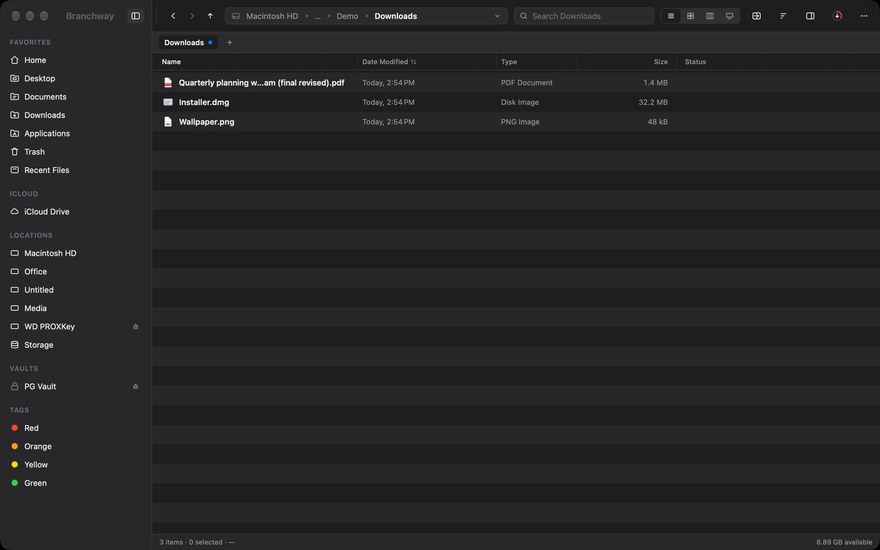Open Downloads in the sidebar
880x550 pixels.
pyautogui.click(x=76, y=115)
